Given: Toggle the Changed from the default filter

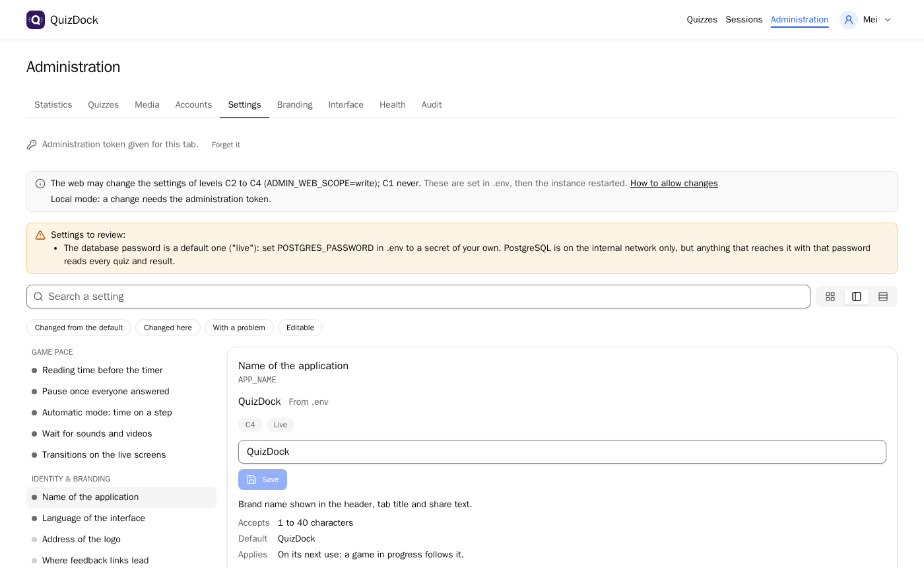Looking at the screenshot, I should tap(79, 328).
